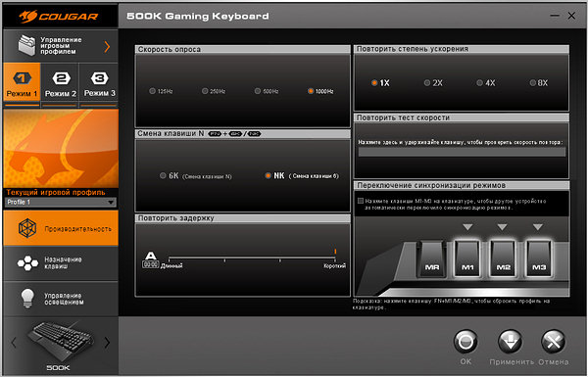Screen dimensions: 588x377
Task: Select the M1 mode key
Action: coord(467,259)
